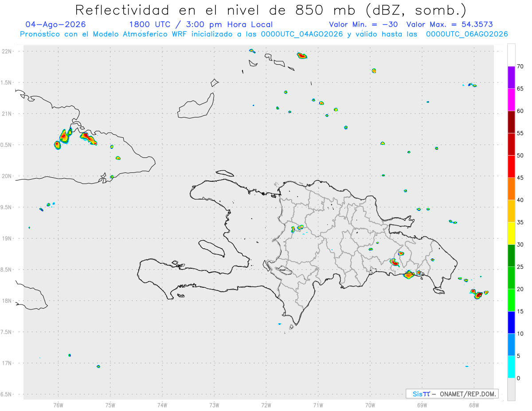Select the '40' color scale tick label
This screenshot has height=411, width=532.
520,200
